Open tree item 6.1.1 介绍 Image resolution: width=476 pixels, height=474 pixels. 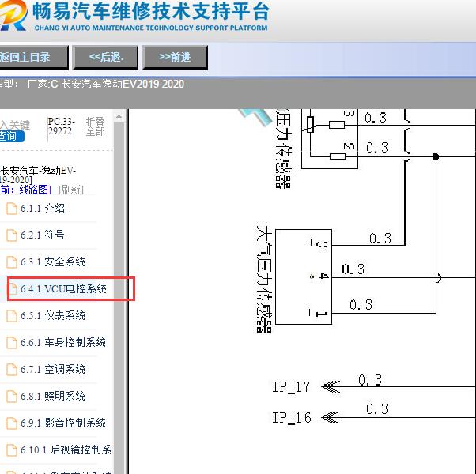[x=43, y=209]
